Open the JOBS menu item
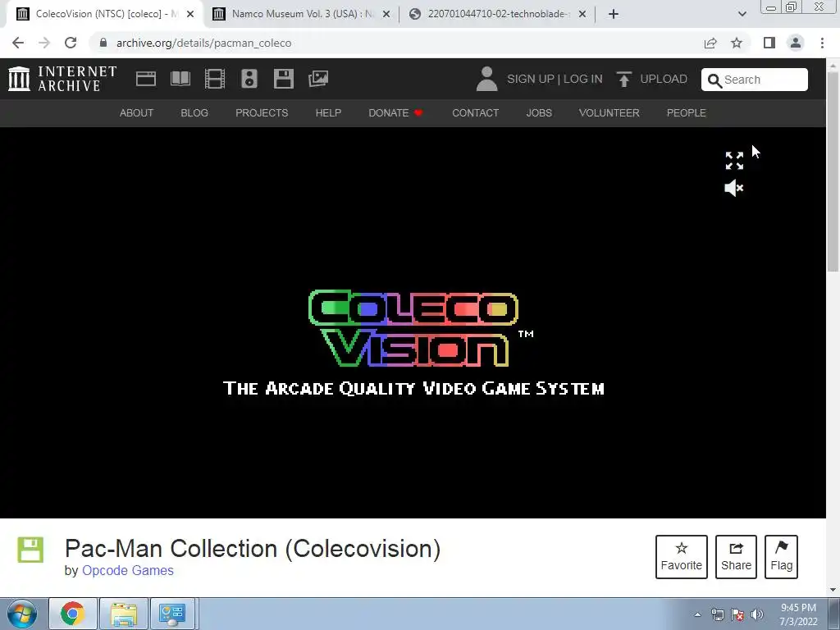This screenshot has height=630, width=840. tap(539, 113)
